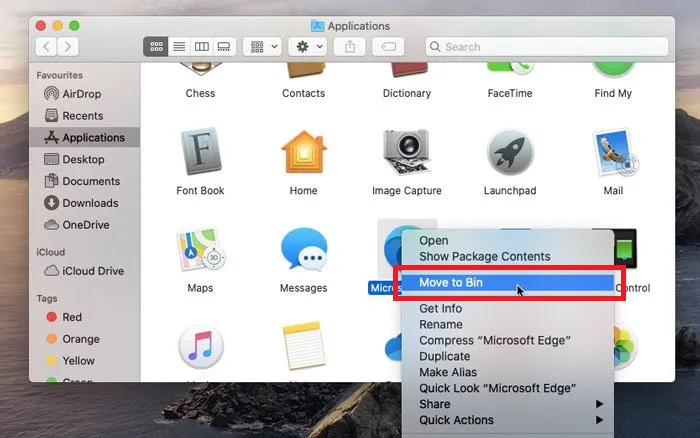Screen dimensions: 700x438
Task: Choose Compress "Microsoft Edge"
Action: [x=508, y=340]
